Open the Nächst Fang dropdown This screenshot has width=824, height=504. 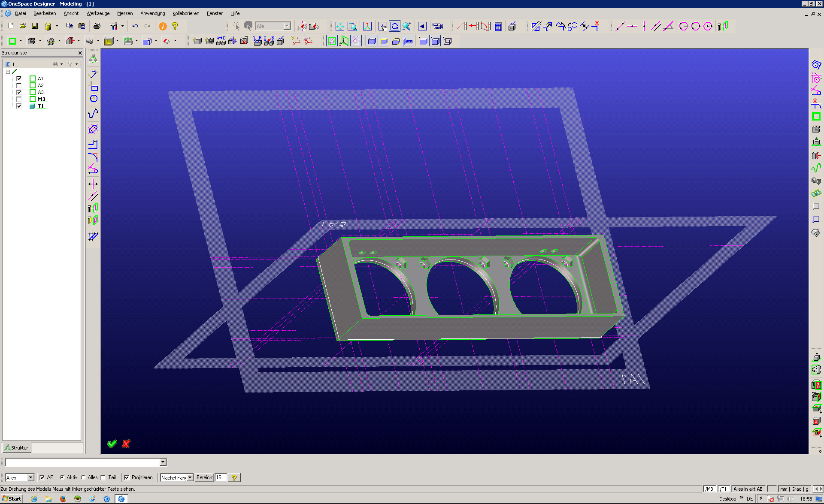190,477
